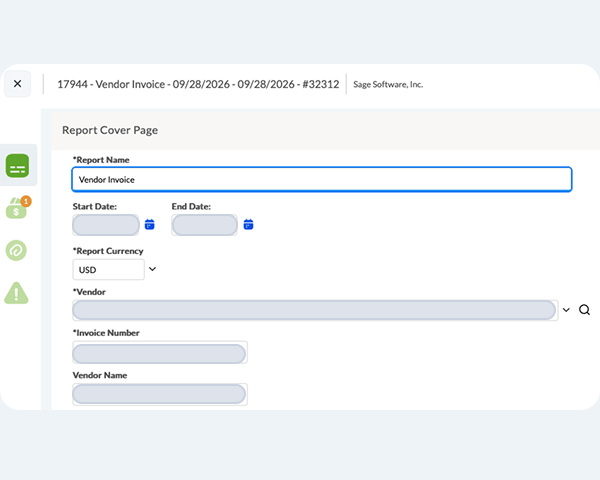Click the Invoice Number input field
600x480 pixels.
tap(160, 352)
